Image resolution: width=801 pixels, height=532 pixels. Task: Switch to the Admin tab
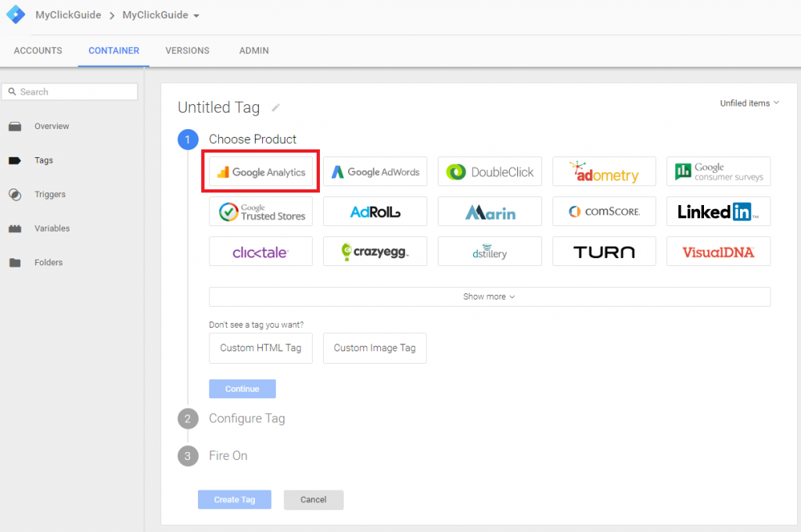point(254,51)
